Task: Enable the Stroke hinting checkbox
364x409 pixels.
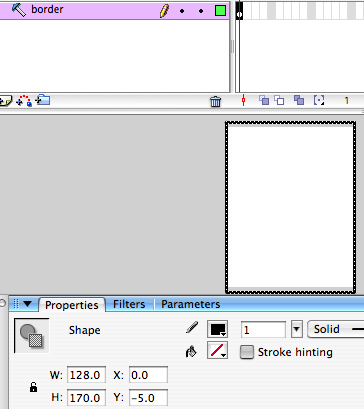Action: pos(247,352)
